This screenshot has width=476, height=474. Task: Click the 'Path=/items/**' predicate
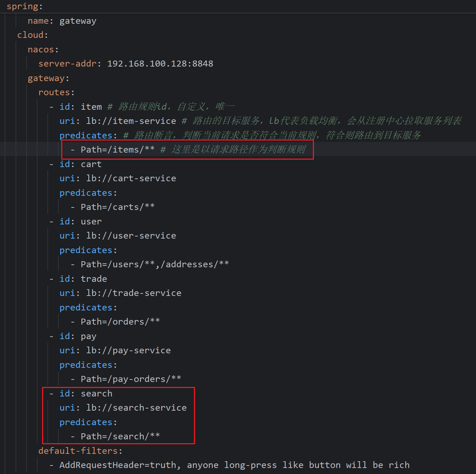click(117, 150)
